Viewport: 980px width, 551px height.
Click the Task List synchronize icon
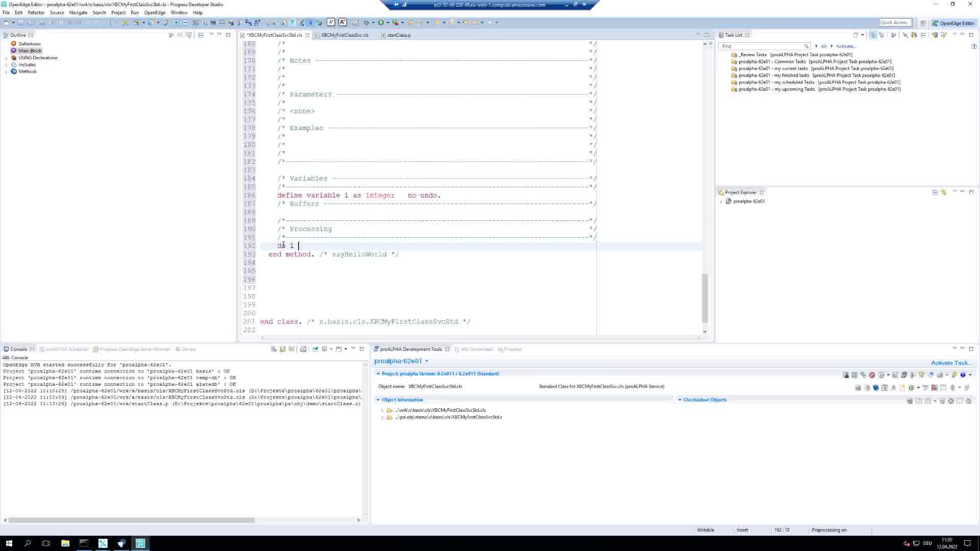934,35
